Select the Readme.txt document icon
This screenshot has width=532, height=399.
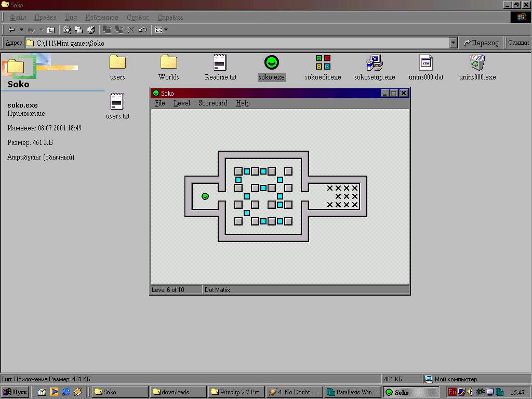(x=220, y=63)
